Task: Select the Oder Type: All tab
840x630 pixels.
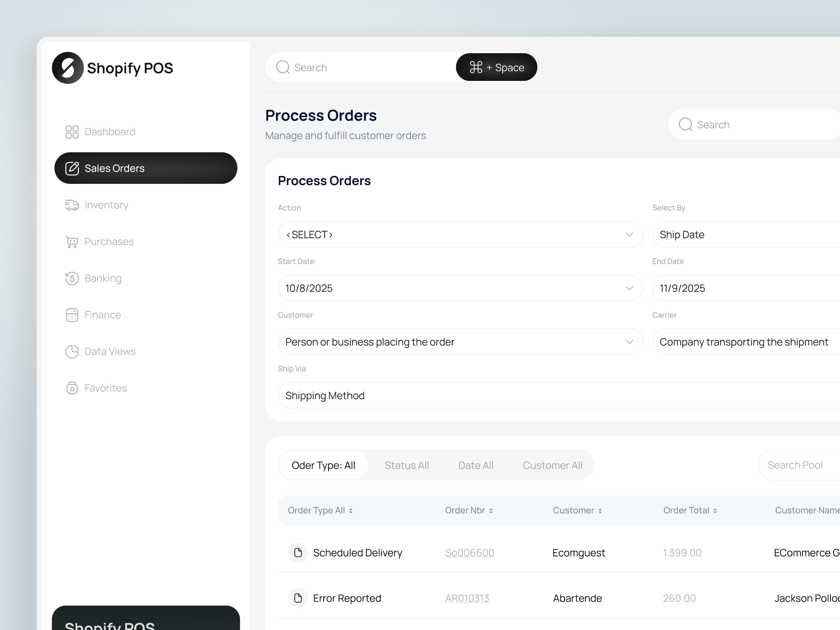Action: pyautogui.click(x=324, y=465)
